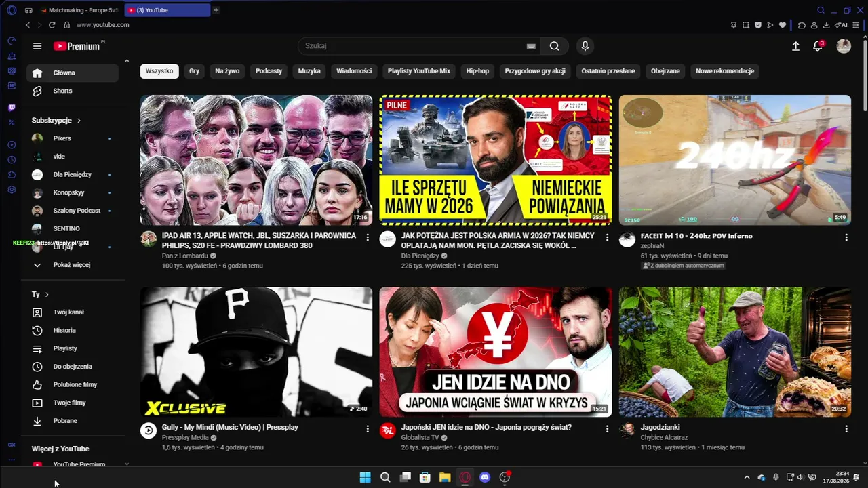868x488 pixels.
Task: Open the Jagodzianki video thumbnail
Action: click(735, 352)
